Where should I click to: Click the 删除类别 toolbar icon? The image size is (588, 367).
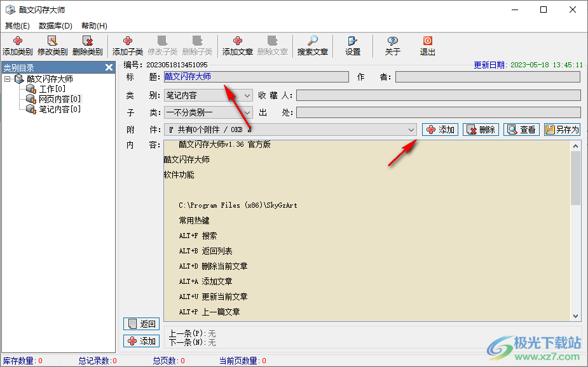click(x=87, y=46)
